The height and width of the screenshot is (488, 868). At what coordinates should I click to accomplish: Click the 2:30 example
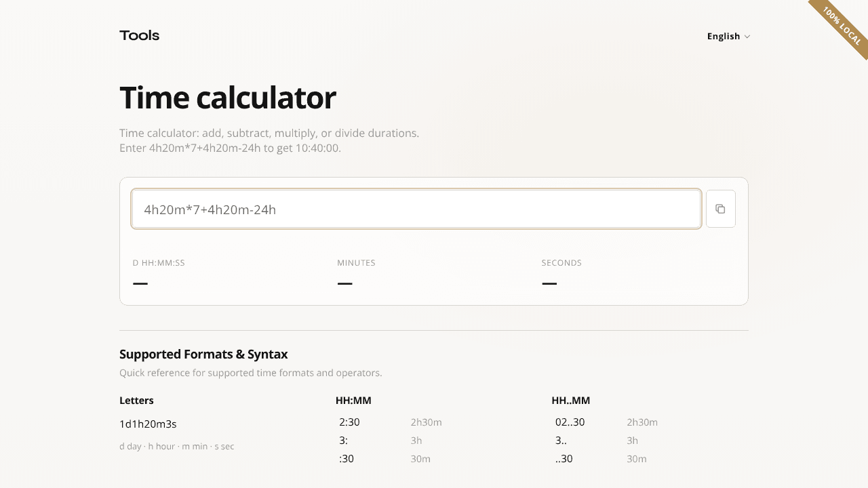click(349, 422)
